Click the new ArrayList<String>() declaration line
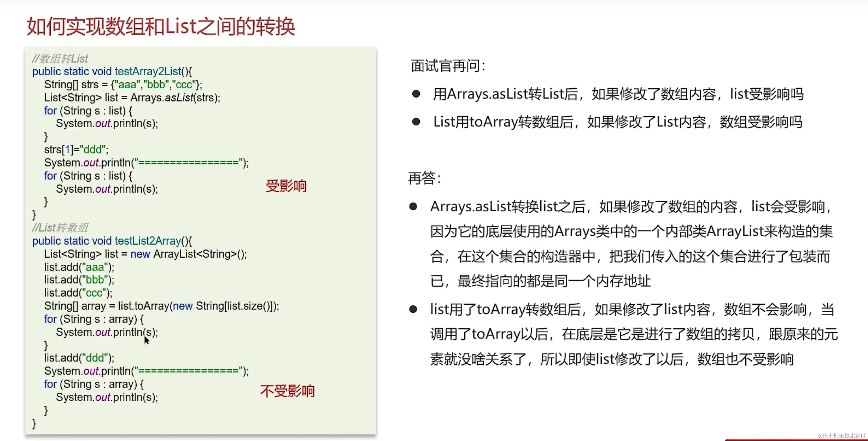Viewport: 868px width, 441px height. [145, 254]
